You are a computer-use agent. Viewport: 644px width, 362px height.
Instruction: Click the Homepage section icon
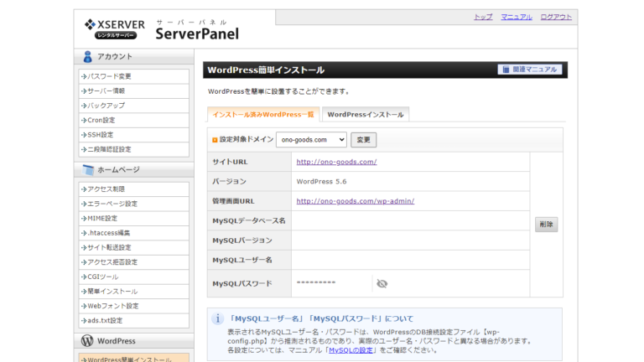click(x=87, y=170)
